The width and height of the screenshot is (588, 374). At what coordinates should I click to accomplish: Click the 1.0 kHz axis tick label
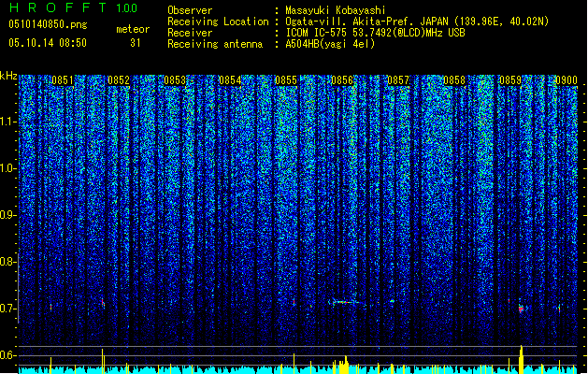(x=8, y=168)
